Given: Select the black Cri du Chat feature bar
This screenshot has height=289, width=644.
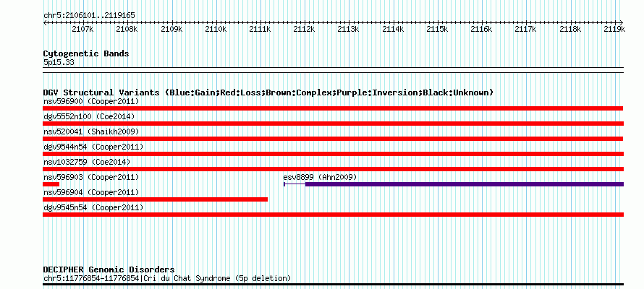Looking at the screenshot, I should tap(333, 284).
